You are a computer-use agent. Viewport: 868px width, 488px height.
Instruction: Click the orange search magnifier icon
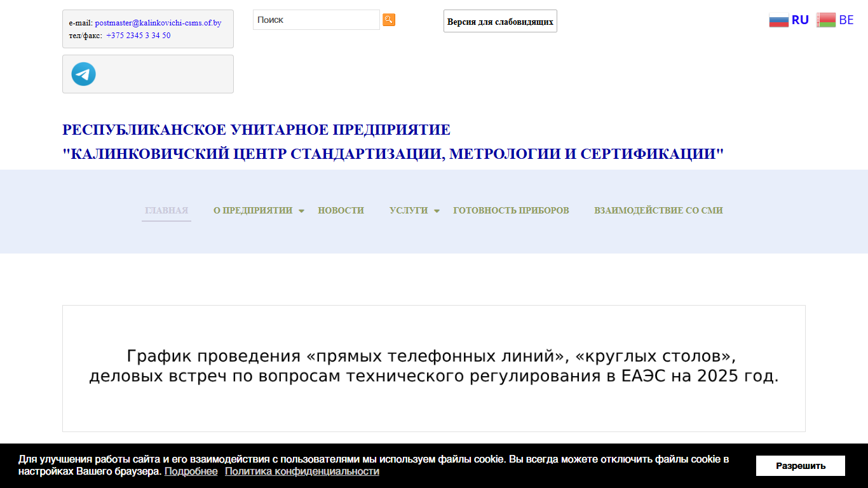coord(389,20)
